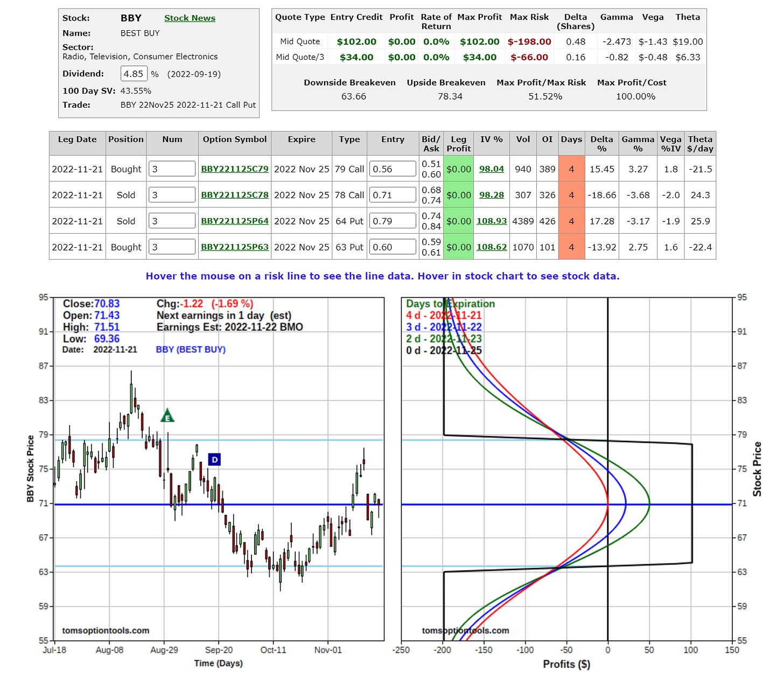
Task: Click Sold position in 78 Call row
Action: (126, 195)
